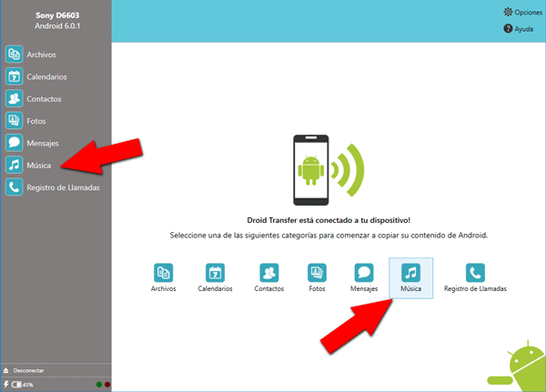Image resolution: width=546 pixels, height=392 pixels.
Task: Click the Registro de Llamadas caption in main panel
Action: [x=475, y=288]
